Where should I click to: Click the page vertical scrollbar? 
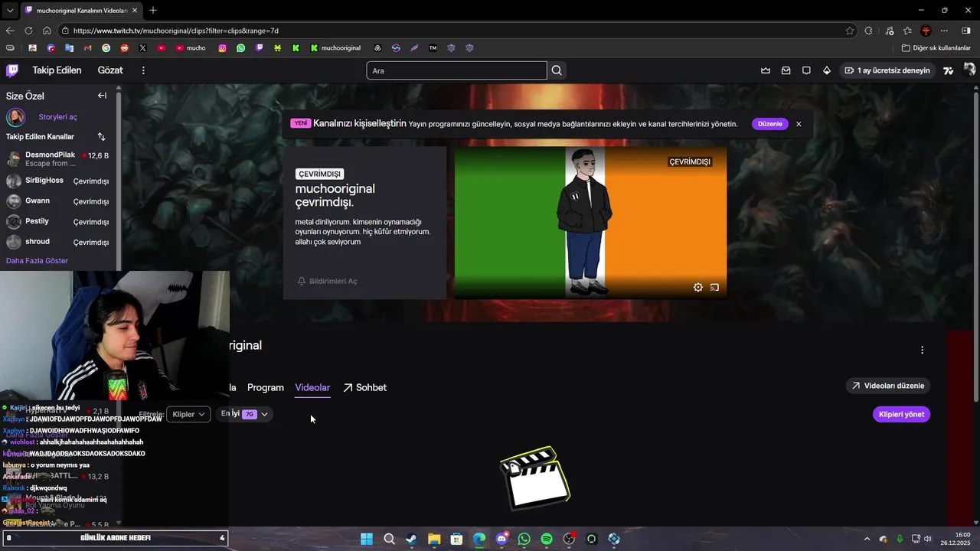click(976, 245)
